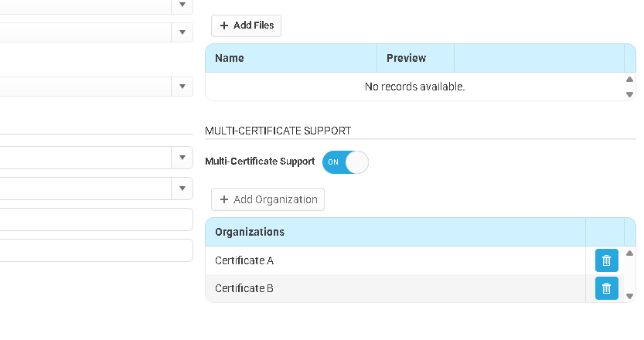Click text field left of Certificate A
This screenshot has width=644, height=340.
93,250
